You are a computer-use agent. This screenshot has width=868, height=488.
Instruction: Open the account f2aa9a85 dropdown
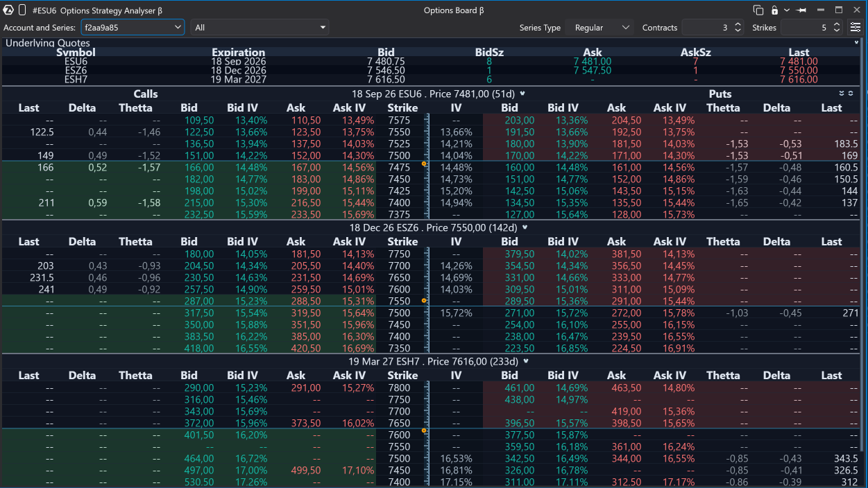[133, 27]
